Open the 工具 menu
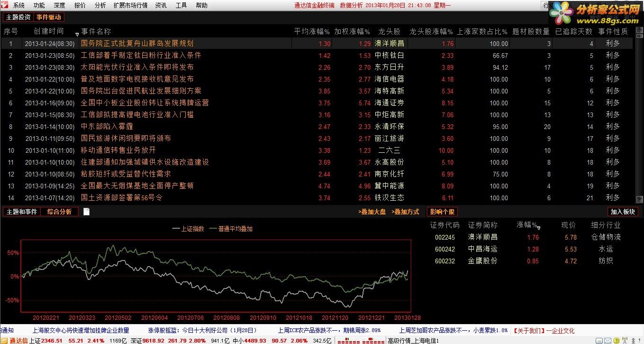 [x=181, y=5]
